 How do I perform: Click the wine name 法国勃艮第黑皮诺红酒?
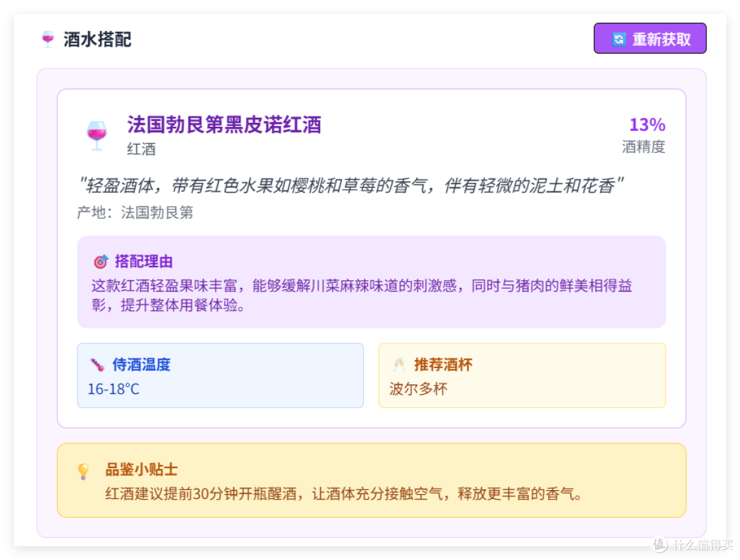click(224, 125)
